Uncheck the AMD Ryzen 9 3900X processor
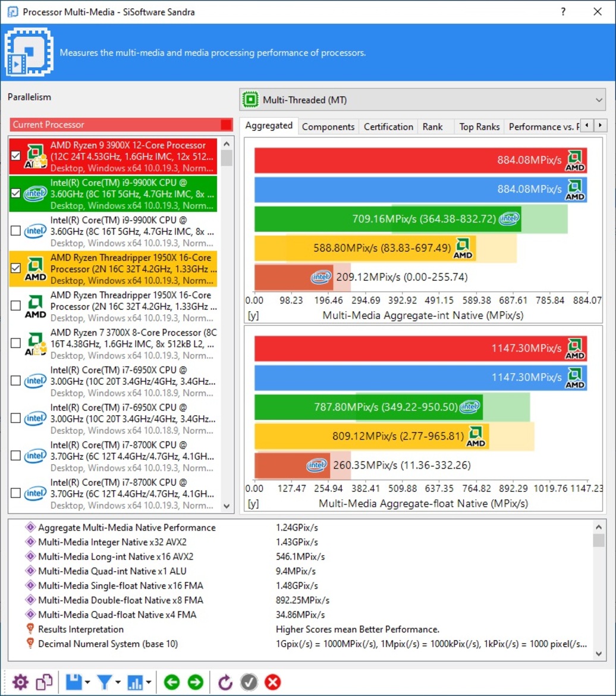Image resolution: width=616 pixels, height=696 pixels. 16,156
